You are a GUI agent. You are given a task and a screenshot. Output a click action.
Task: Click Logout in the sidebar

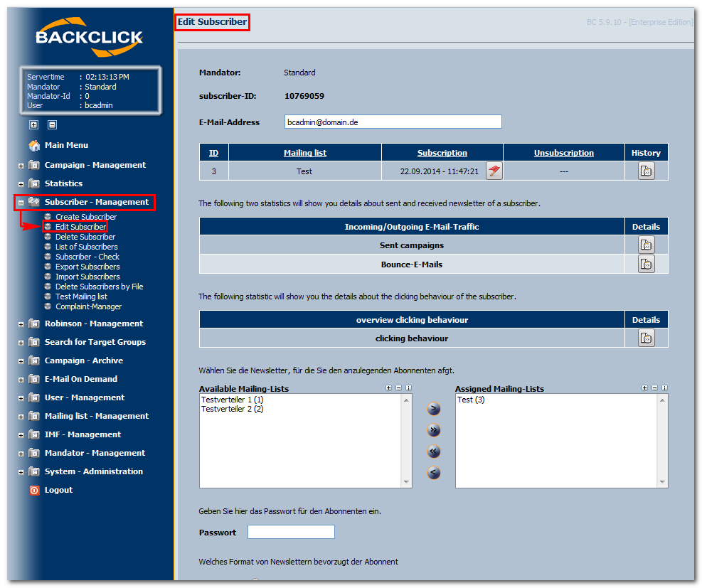point(58,490)
